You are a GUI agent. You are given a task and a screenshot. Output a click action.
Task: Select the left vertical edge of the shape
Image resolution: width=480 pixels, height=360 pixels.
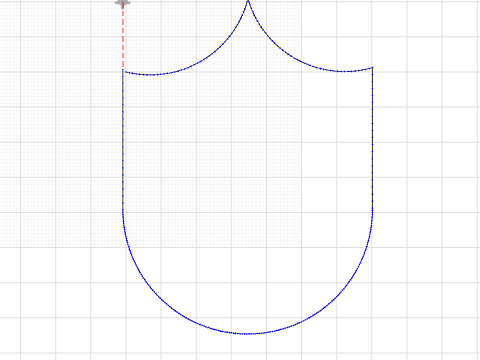pos(123,140)
